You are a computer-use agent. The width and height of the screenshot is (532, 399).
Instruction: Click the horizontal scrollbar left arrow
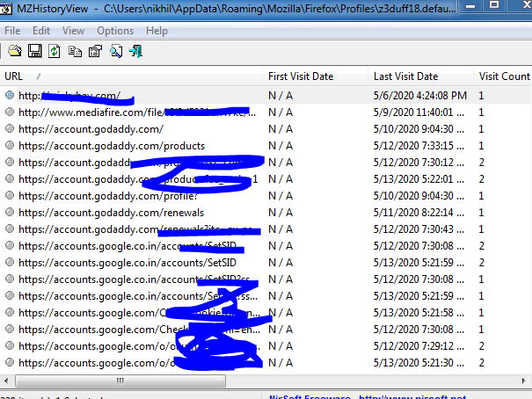click(6, 381)
